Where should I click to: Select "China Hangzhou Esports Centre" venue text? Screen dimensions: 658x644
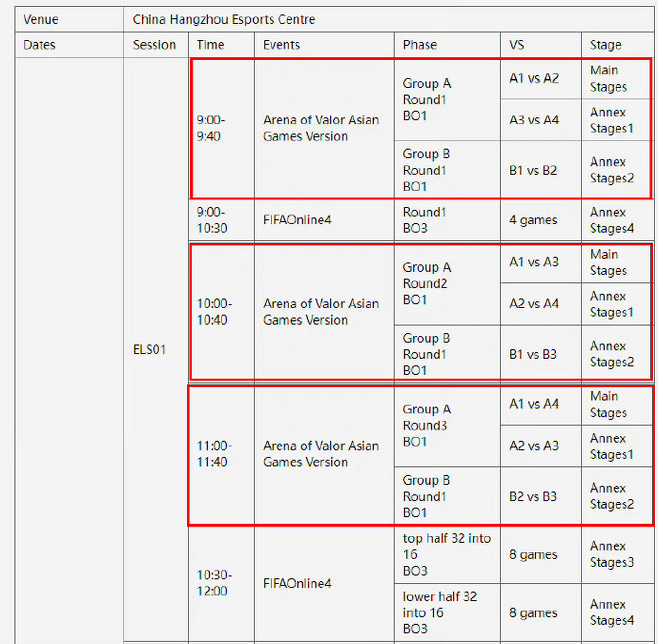[x=224, y=20]
